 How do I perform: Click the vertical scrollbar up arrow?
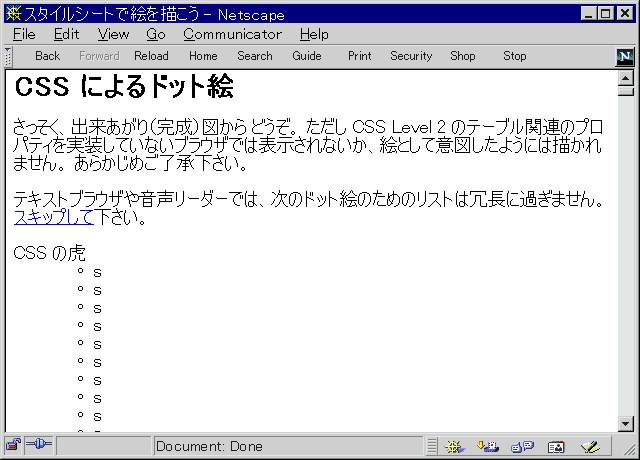627,77
